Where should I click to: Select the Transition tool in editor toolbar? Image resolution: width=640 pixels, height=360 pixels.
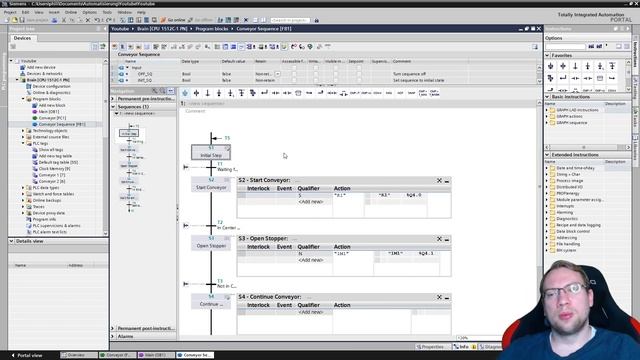208,93
